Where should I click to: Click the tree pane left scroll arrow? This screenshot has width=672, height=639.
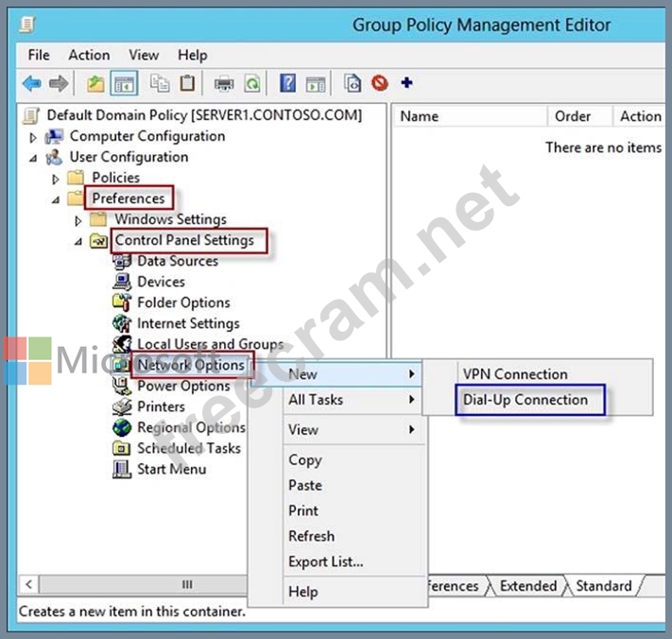pyautogui.click(x=28, y=584)
